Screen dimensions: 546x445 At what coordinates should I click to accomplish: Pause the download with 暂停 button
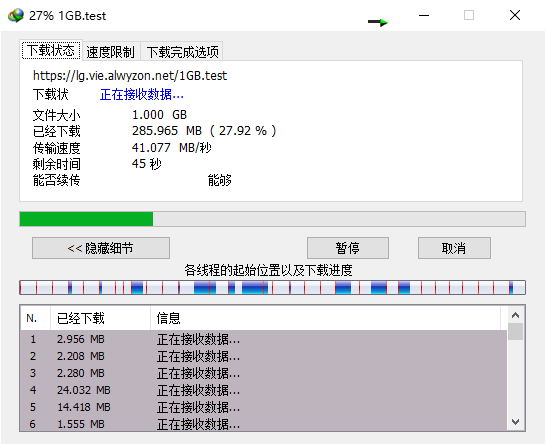tap(348, 248)
